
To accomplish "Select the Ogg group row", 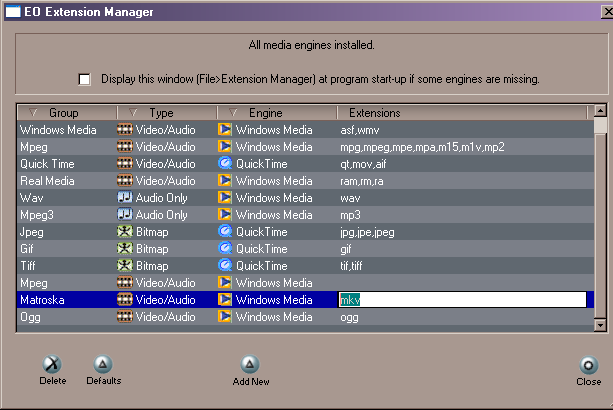I will pos(306,317).
